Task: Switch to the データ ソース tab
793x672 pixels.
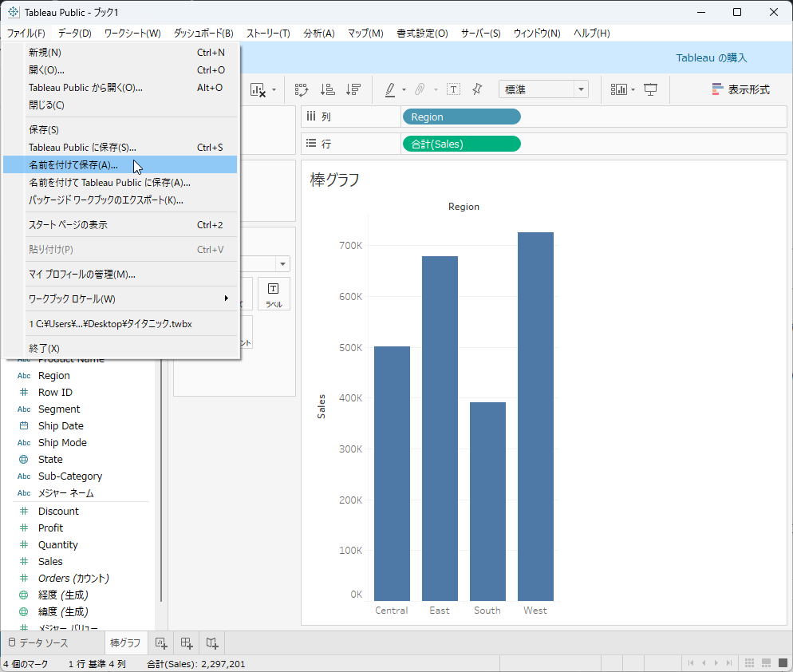Action: (x=44, y=643)
